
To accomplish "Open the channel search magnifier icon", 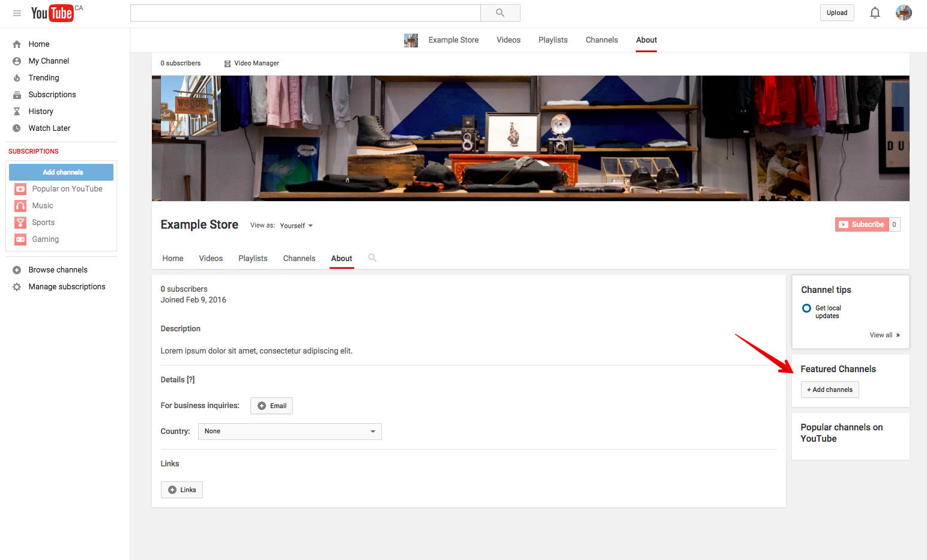I will [x=372, y=258].
